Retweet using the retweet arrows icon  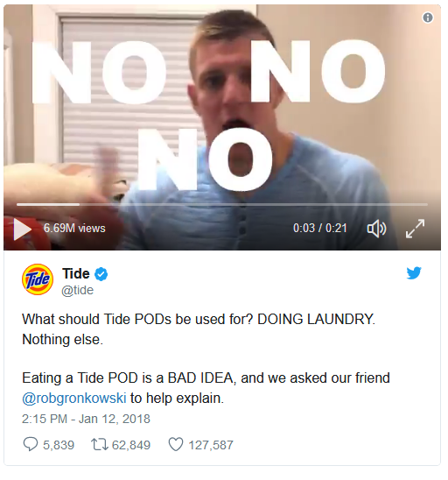[x=100, y=444]
